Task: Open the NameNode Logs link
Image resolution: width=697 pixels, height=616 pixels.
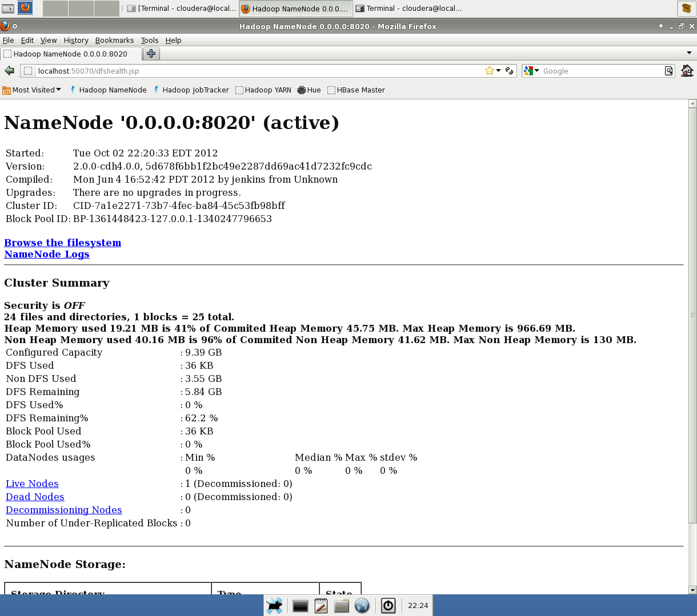Action: 47,254
